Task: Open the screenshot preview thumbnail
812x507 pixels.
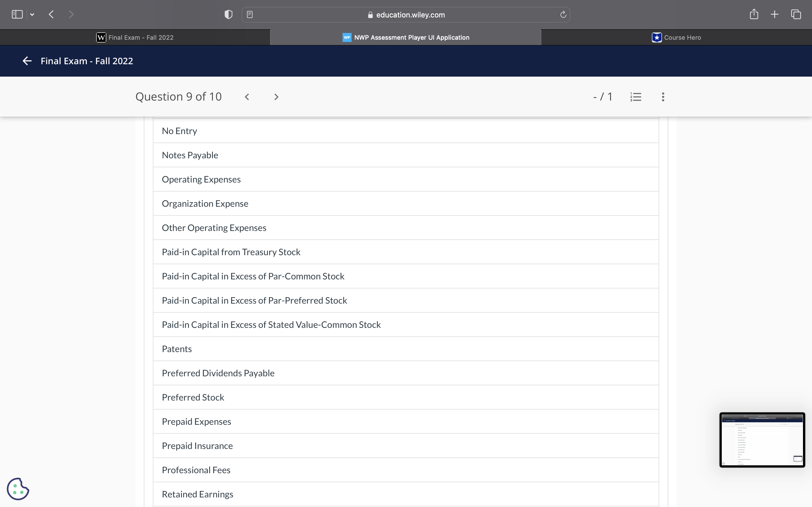Action: click(762, 440)
